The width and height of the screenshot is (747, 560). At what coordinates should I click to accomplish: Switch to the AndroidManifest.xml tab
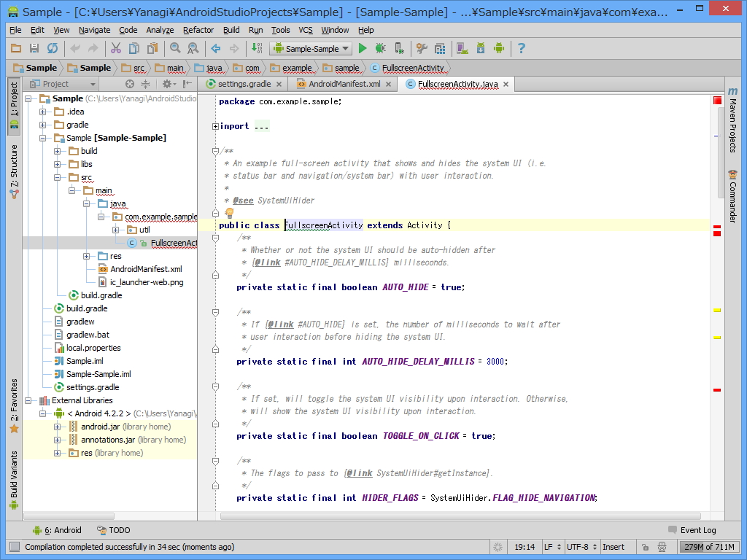point(344,84)
